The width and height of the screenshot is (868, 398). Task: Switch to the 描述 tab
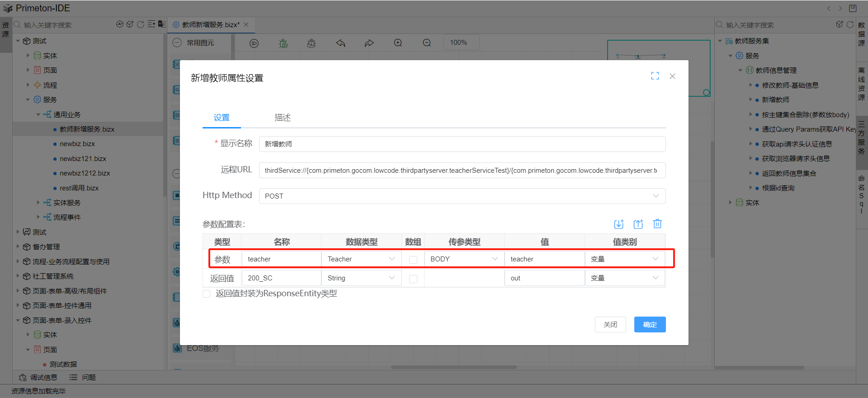(x=283, y=118)
